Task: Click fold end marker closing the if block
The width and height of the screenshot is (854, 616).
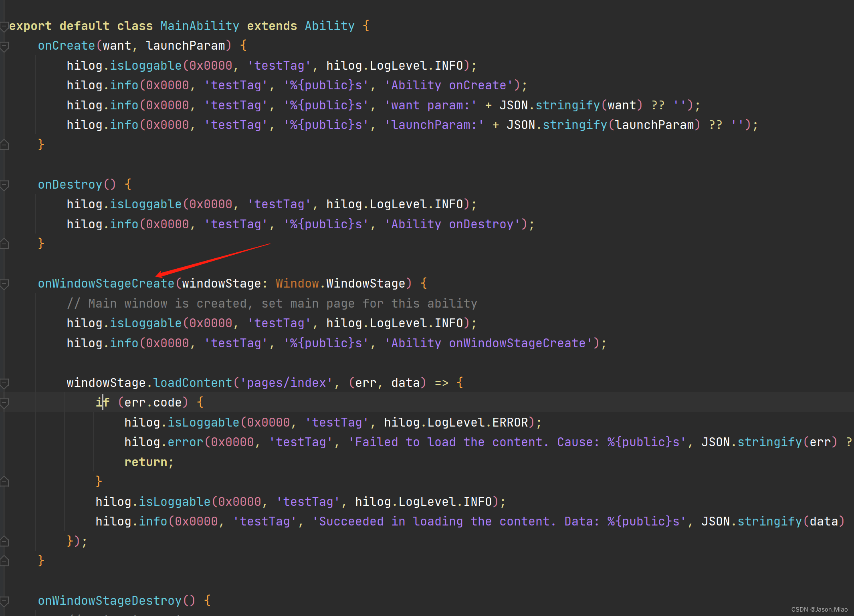Action: point(4,481)
